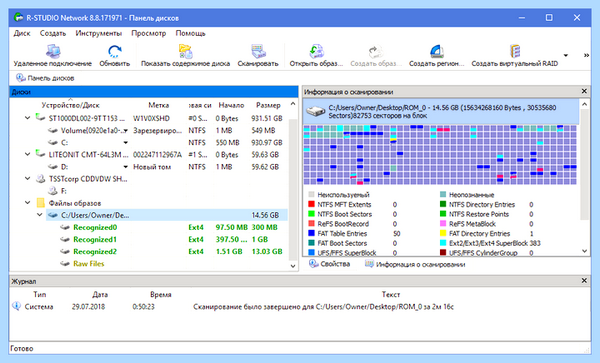Collapse the LITEONIT CMT-64L3M tree node
Screen dimensions: 600x363
[27, 154]
